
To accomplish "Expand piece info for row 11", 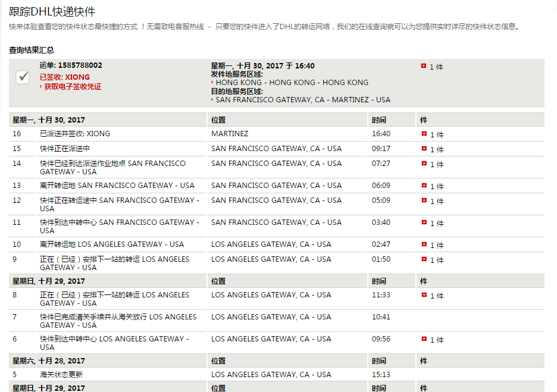I will click(x=424, y=222).
